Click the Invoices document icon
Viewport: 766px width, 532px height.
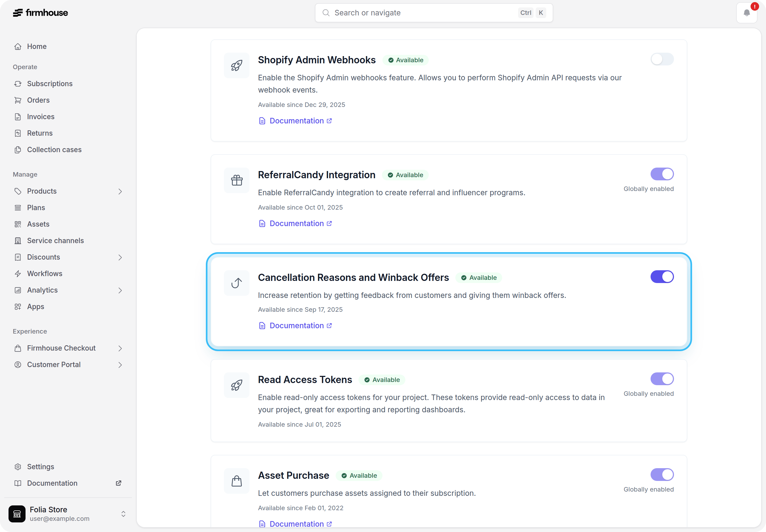coord(18,117)
